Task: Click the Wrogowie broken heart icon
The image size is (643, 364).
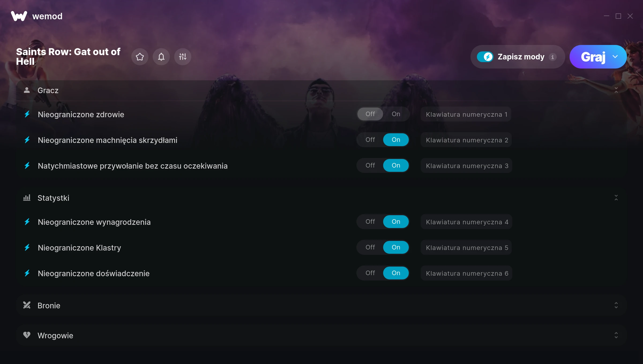Action: [27, 335]
